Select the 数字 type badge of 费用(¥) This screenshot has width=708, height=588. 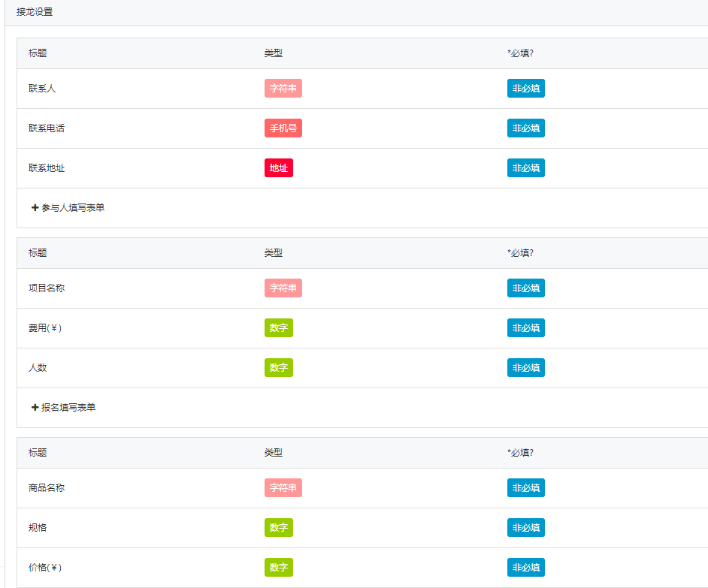(x=278, y=328)
